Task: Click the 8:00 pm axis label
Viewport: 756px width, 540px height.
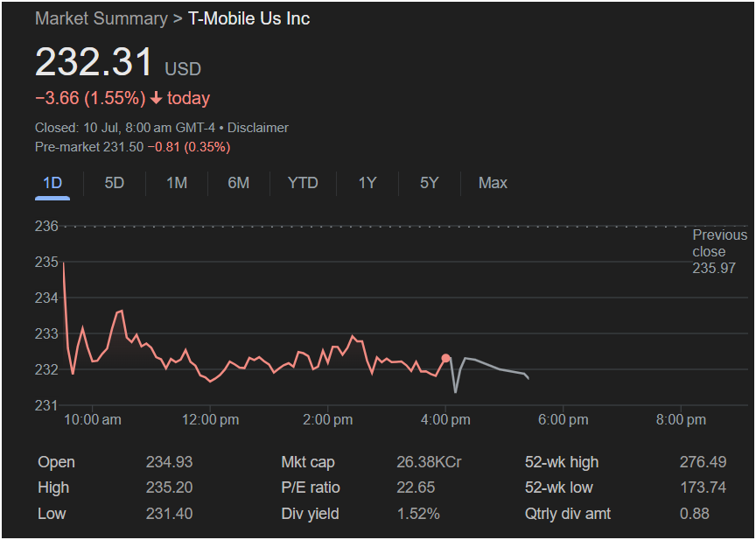Action: (680, 420)
